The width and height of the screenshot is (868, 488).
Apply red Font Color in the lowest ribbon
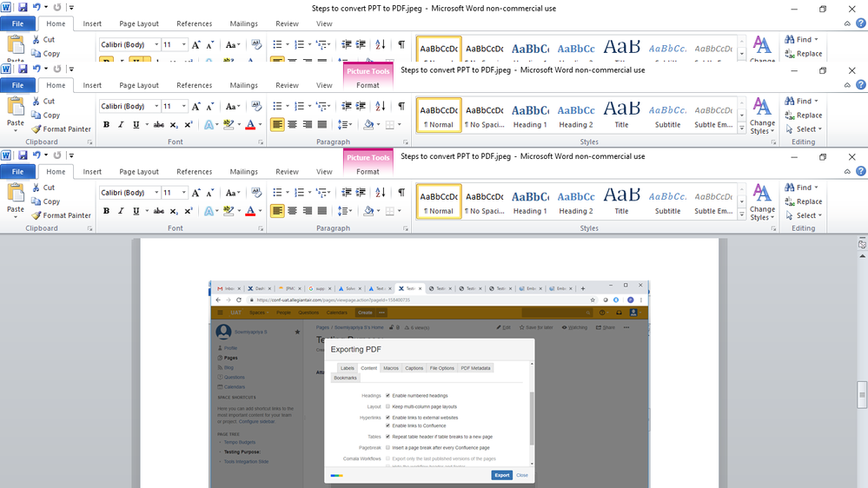coord(250,211)
